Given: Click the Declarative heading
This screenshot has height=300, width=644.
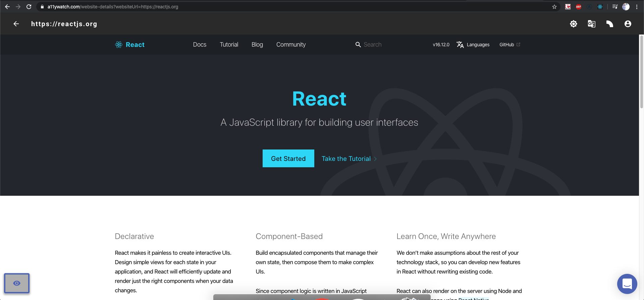Looking at the screenshot, I should point(134,236).
